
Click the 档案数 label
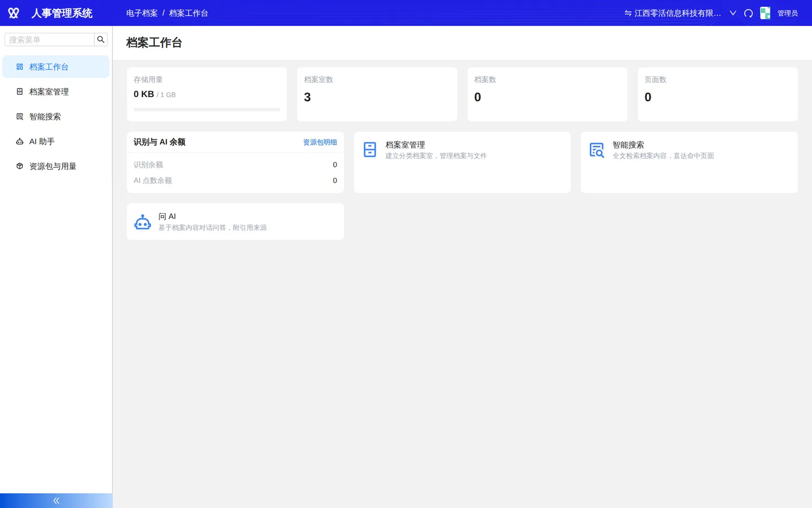(x=485, y=80)
